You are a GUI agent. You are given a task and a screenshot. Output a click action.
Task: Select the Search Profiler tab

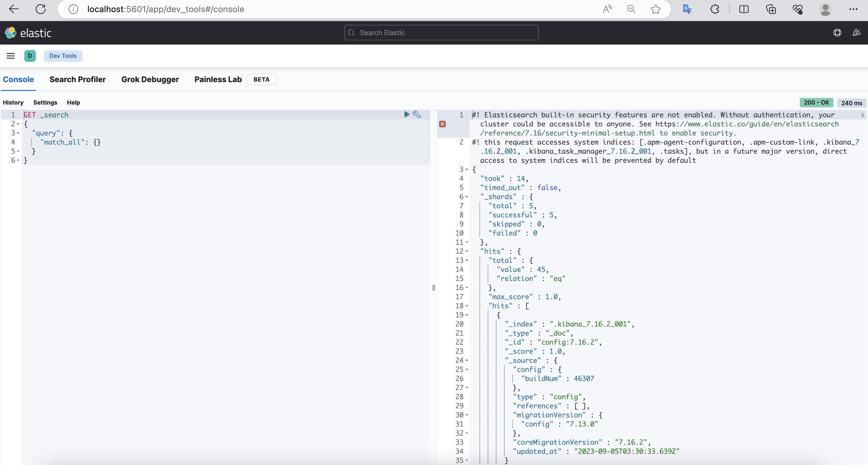click(77, 79)
